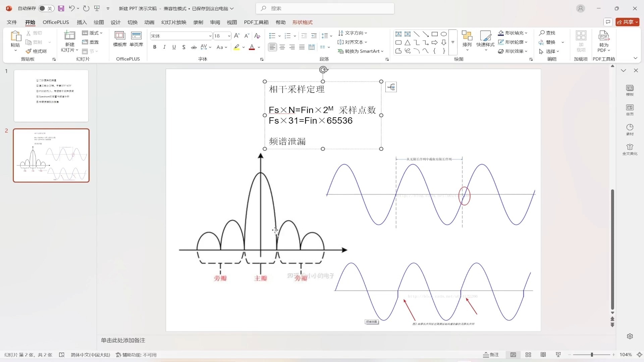This screenshot has width=644, height=362.
Task: Select the rectangle shape in gallery
Action: [434, 34]
